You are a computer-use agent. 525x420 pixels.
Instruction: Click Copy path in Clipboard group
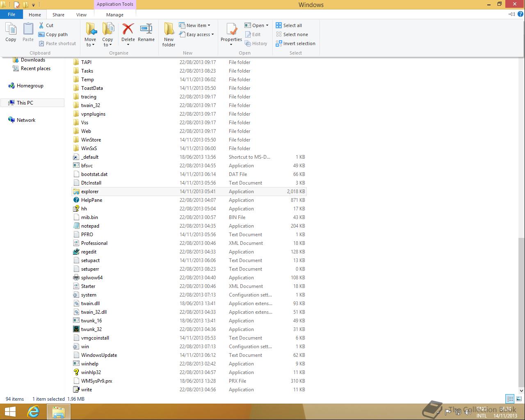pyautogui.click(x=53, y=34)
